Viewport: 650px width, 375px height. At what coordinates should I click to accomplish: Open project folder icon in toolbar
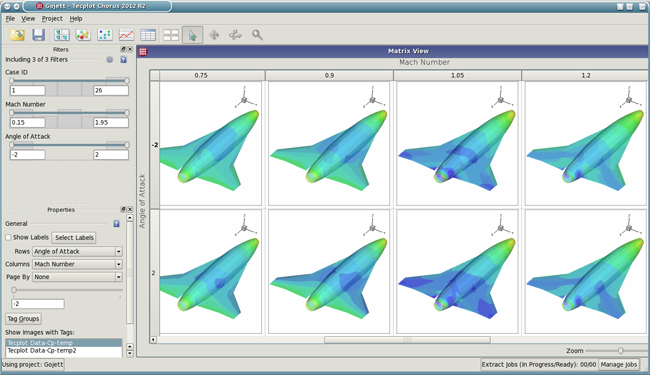click(17, 35)
